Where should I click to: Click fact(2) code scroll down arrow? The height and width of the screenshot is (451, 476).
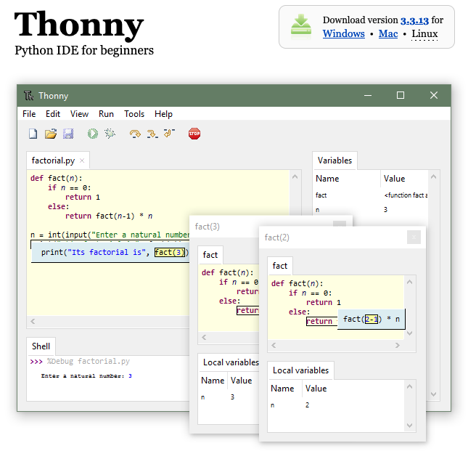409,333
